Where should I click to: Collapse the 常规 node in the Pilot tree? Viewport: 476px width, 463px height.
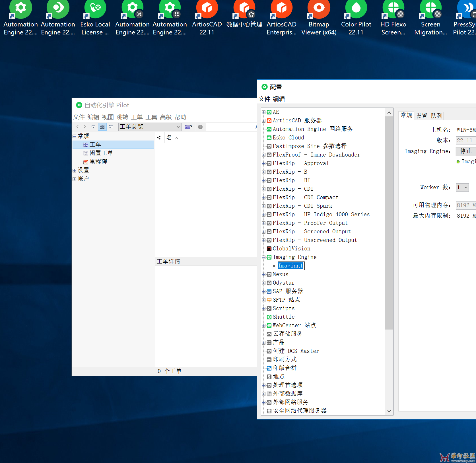point(74,136)
